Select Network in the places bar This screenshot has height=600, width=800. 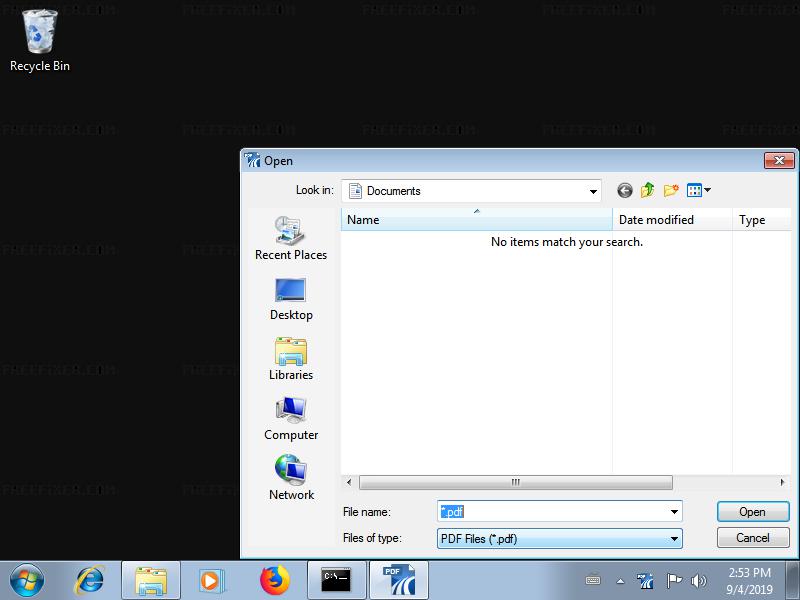[291, 478]
